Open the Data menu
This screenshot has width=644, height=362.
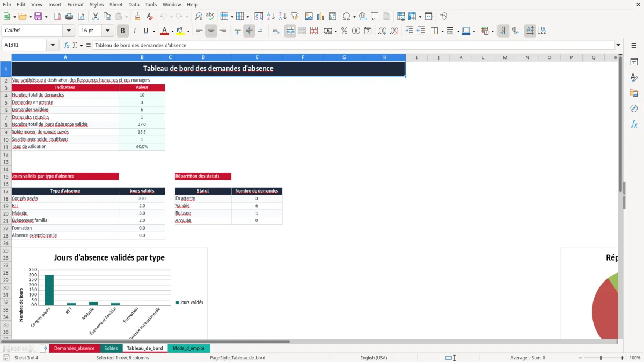(134, 4)
